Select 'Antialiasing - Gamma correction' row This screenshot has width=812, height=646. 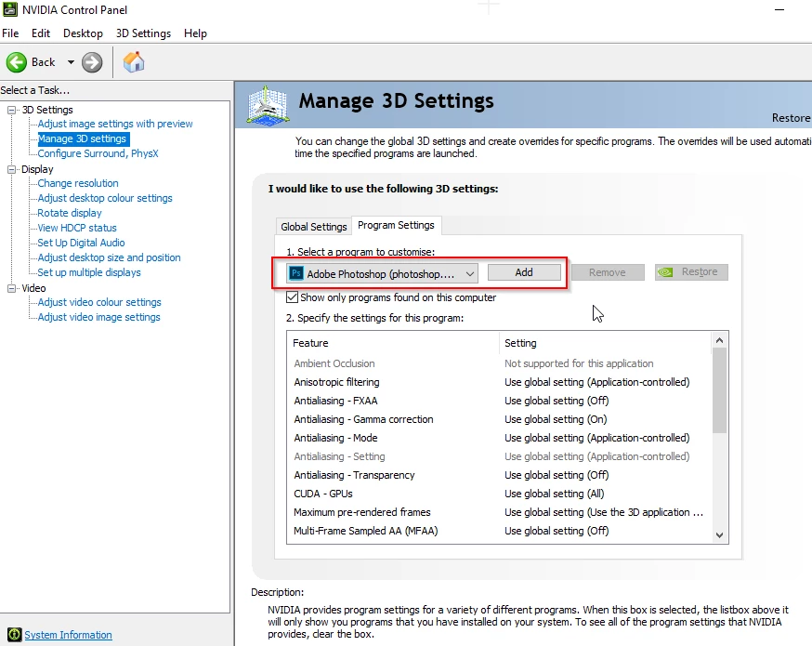(499, 419)
